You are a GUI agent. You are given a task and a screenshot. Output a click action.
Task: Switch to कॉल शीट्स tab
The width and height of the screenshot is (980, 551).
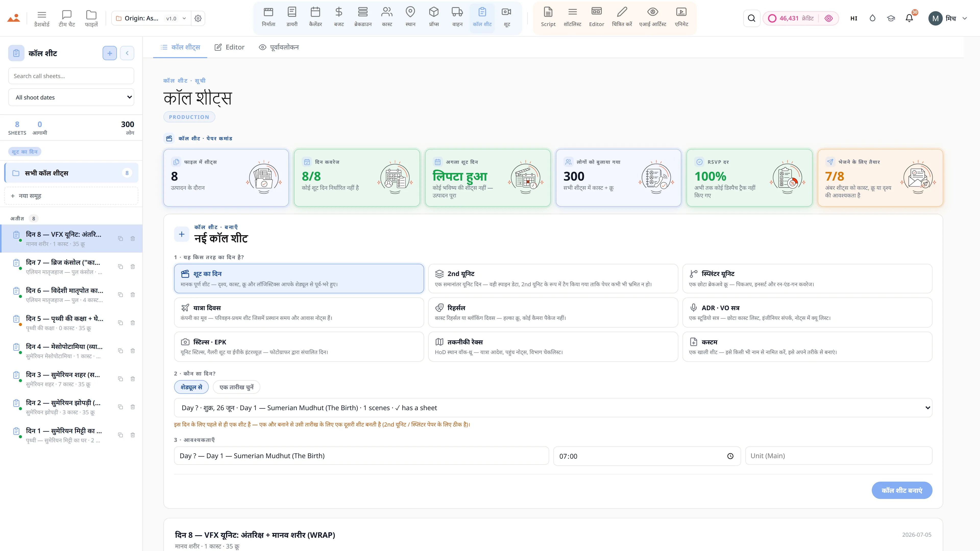click(x=180, y=47)
